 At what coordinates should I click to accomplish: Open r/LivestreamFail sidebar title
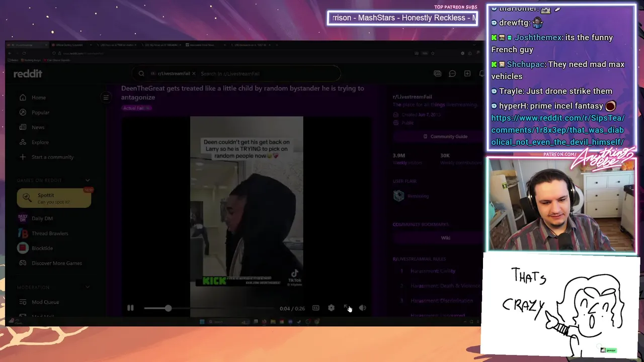coord(413,97)
